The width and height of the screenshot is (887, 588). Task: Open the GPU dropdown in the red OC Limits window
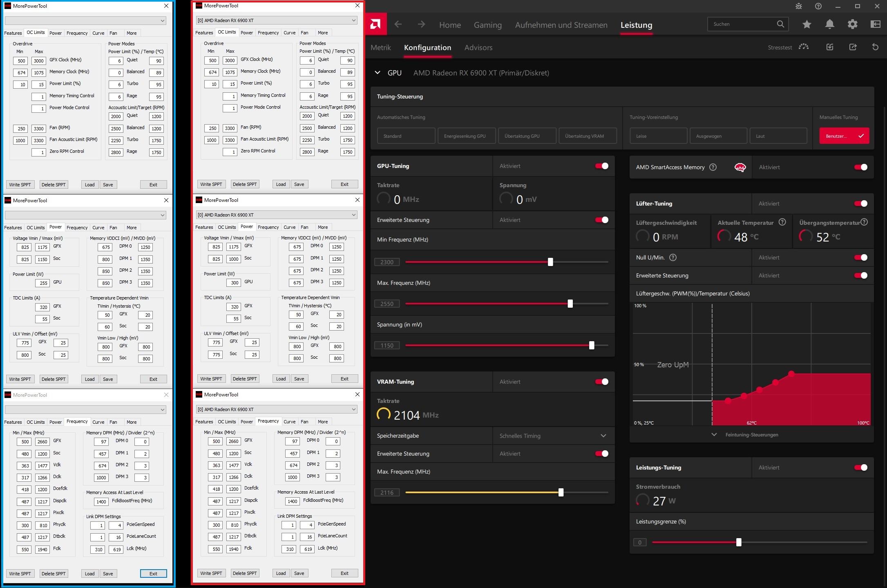click(277, 20)
